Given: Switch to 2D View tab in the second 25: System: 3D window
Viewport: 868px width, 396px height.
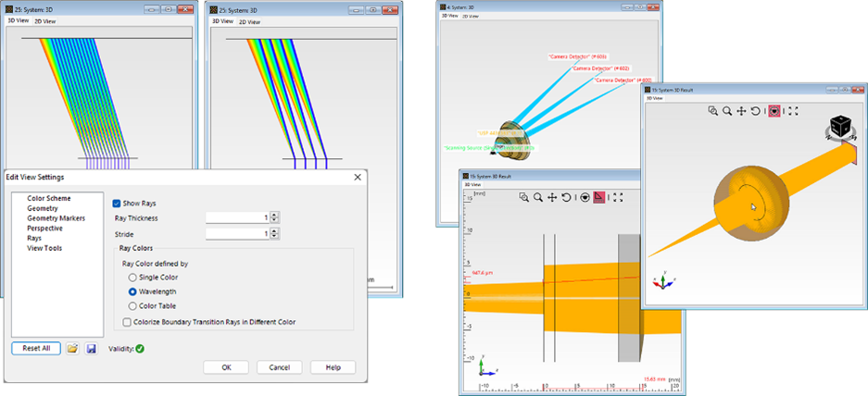Looking at the screenshot, I should click(250, 21).
